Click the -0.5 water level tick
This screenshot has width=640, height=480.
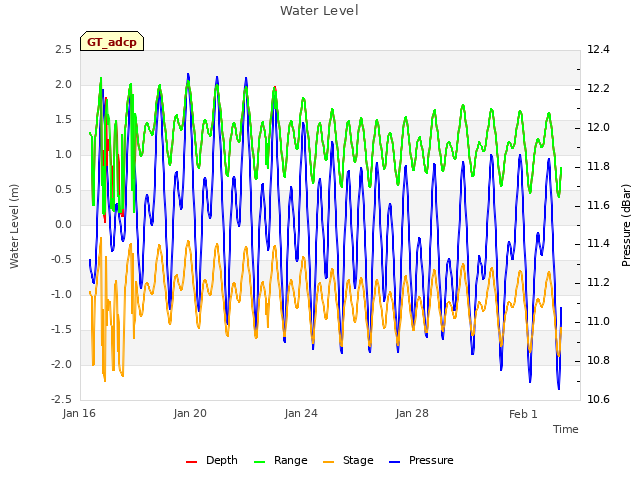[61, 260]
